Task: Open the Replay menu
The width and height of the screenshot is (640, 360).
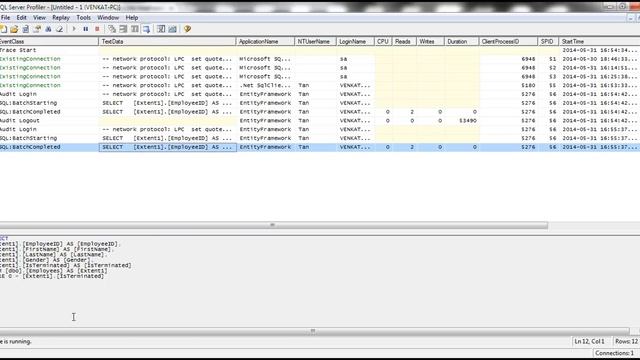Action: point(61,18)
